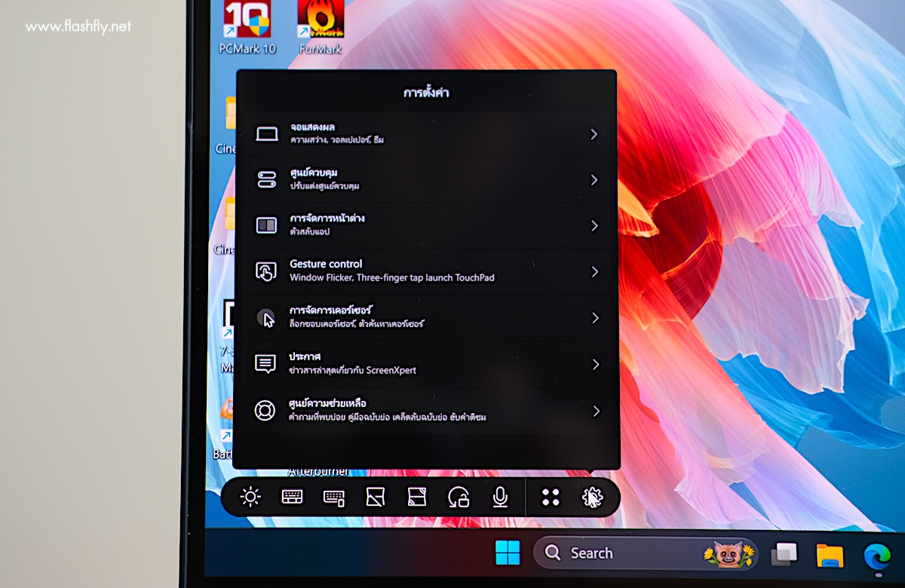This screenshot has height=588, width=905.
Task: Click the dual-screen sharing icon
Action: (417, 497)
